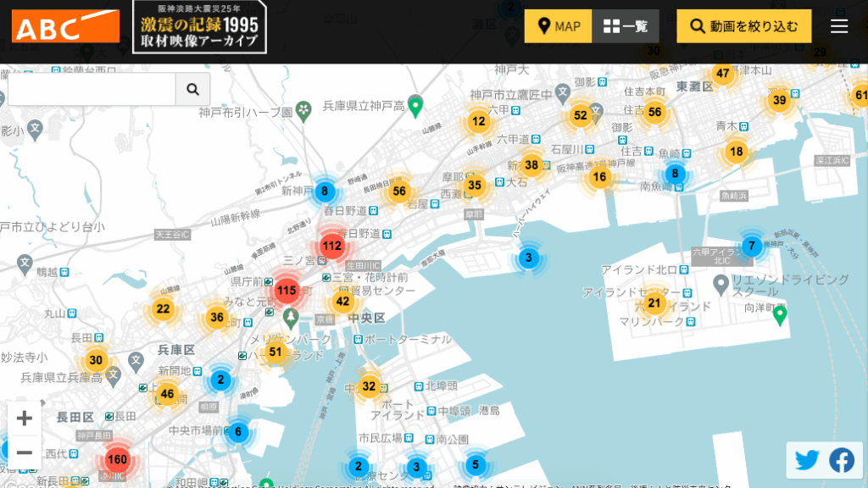Open the orange cluster marker 52
The image size is (868, 488).
click(580, 115)
